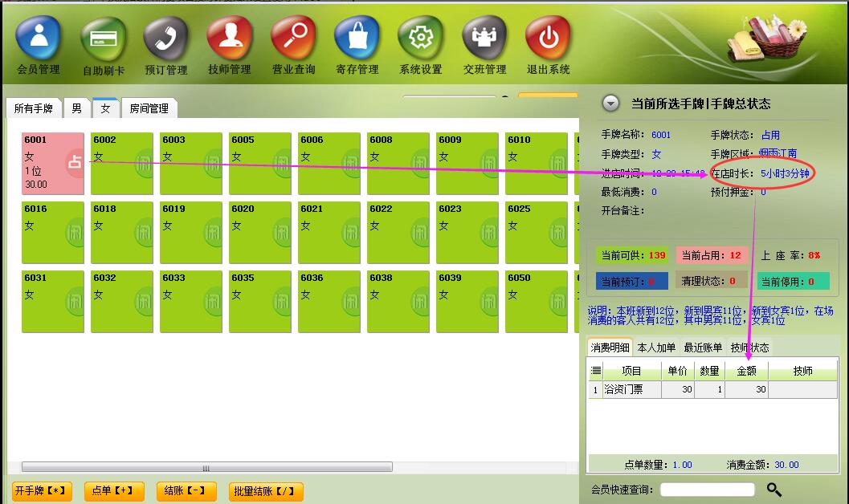Click 点单【+】 button
The height and width of the screenshot is (504, 849).
point(114,490)
